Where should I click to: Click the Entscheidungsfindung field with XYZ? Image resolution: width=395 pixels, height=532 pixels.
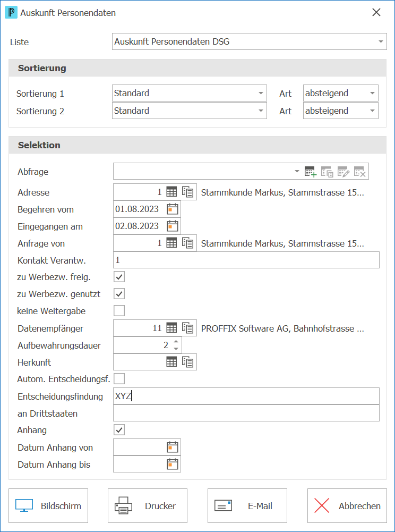pos(246,396)
